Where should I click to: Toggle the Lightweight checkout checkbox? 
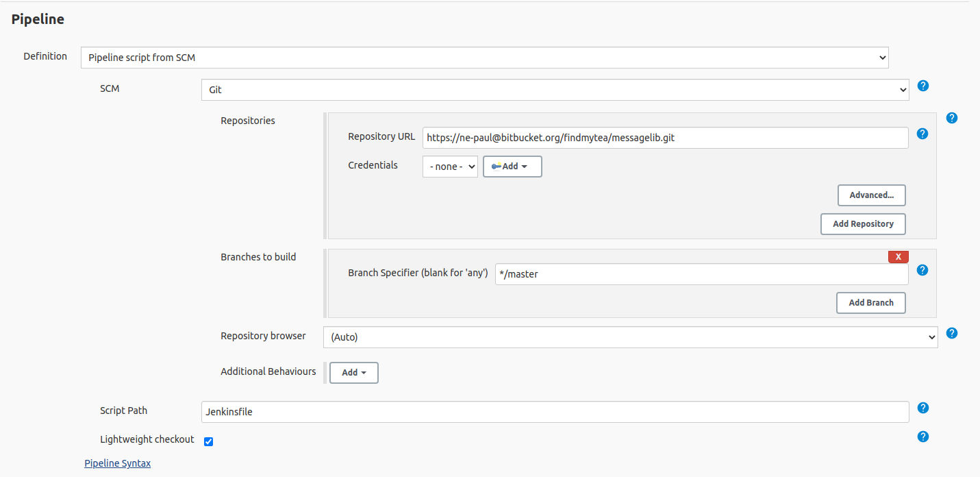[x=209, y=441]
